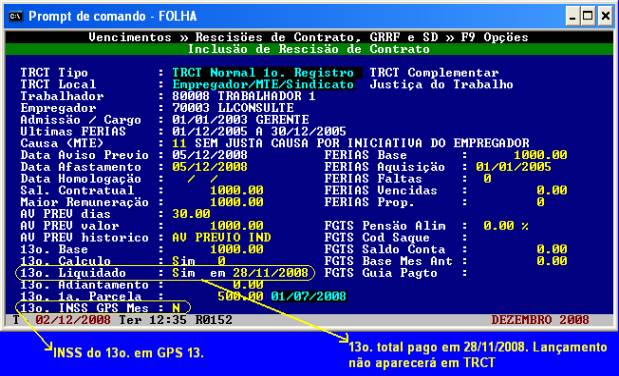Click Admissão value 01/01/2003 GERENTE
This screenshot has height=376, width=619.
tap(240, 120)
